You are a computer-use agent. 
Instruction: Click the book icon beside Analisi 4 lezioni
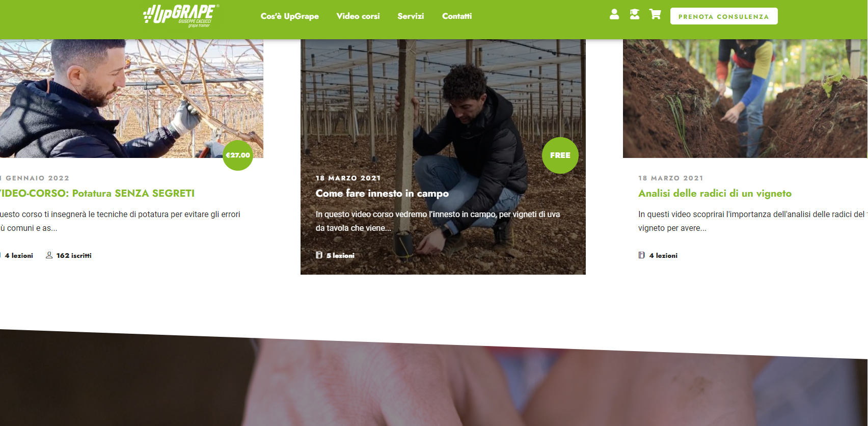pyautogui.click(x=642, y=255)
